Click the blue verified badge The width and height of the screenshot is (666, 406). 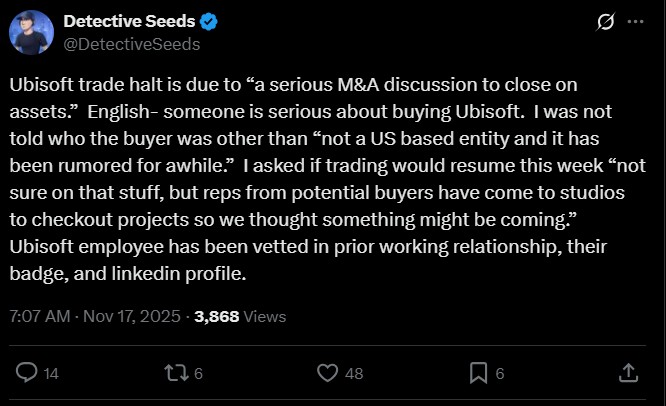(x=212, y=21)
